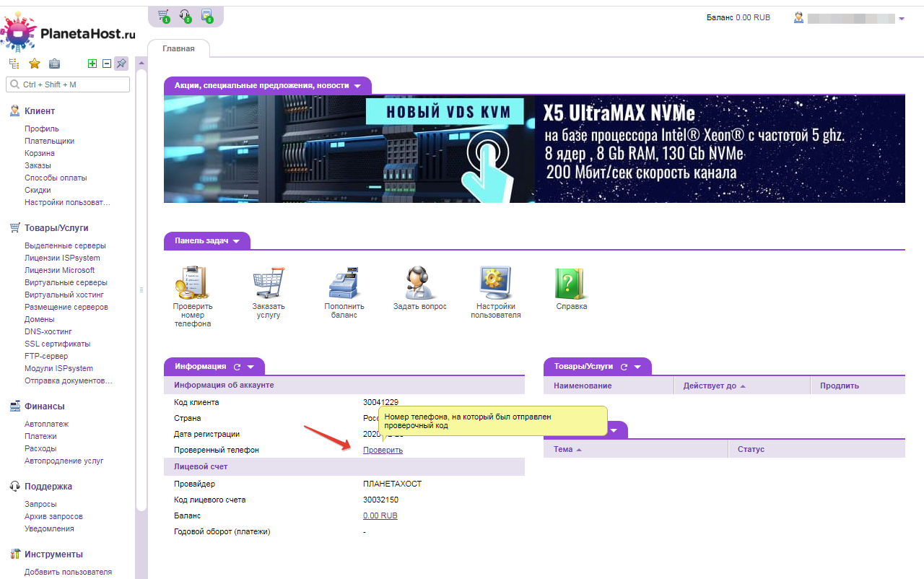Collapse the Клиент menu section

(x=40, y=111)
